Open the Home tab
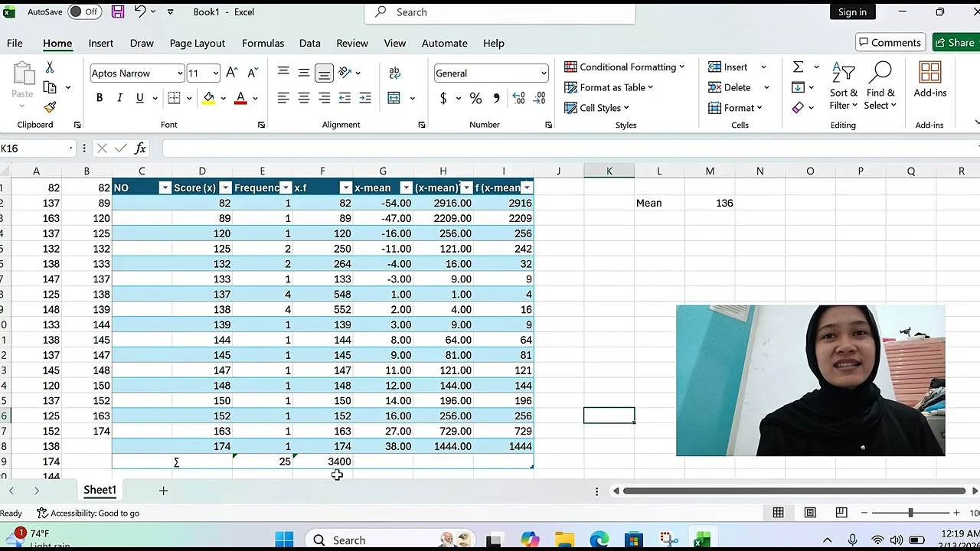Image resolution: width=980 pixels, height=551 pixels. coord(57,43)
